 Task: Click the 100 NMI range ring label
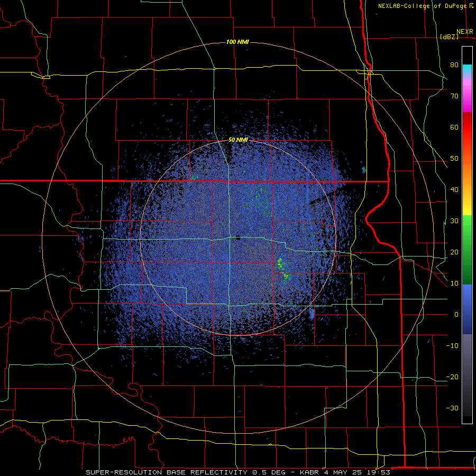click(237, 42)
